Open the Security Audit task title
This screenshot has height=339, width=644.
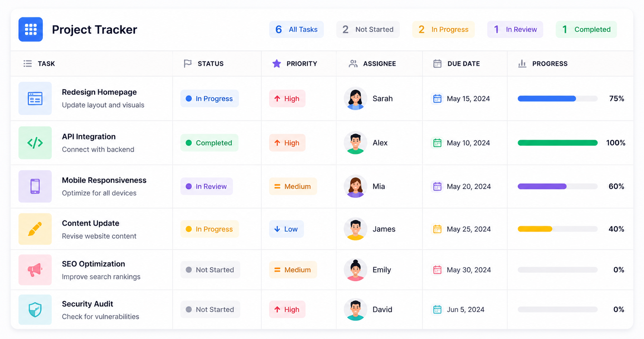[x=88, y=304]
